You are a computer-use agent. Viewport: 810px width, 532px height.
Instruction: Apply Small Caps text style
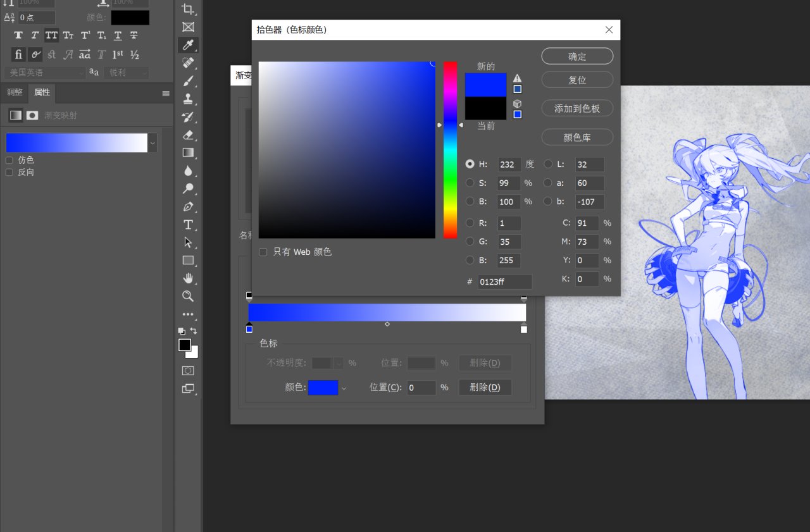point(68,35)
